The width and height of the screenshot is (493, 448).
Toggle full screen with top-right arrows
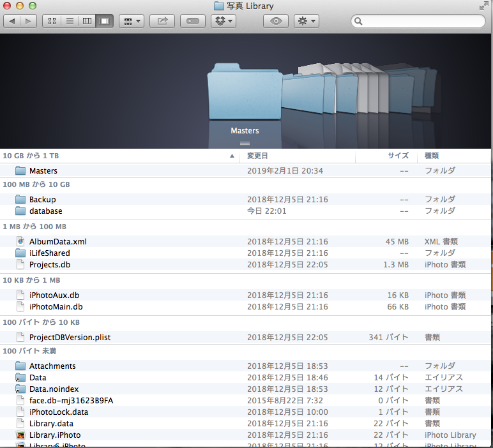(483, 6)
